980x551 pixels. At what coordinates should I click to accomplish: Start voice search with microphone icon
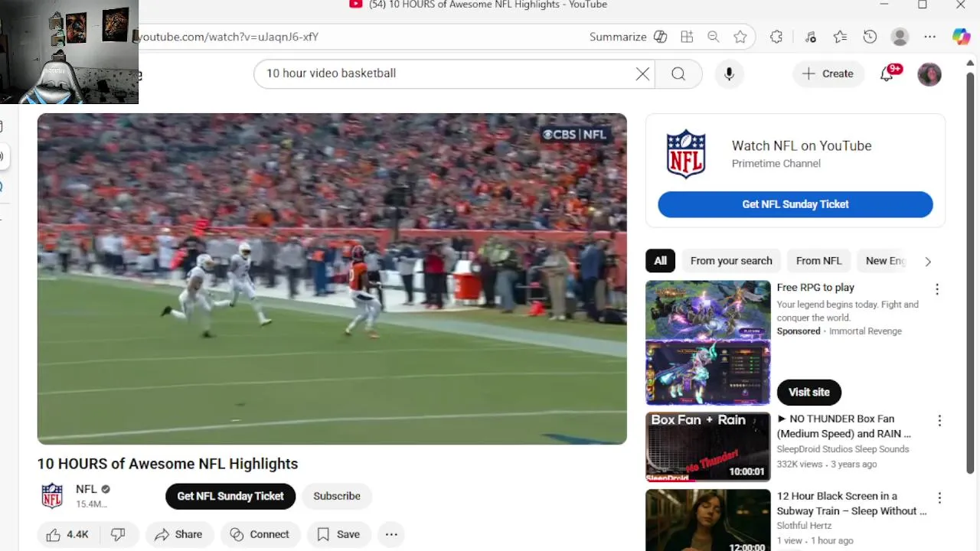click(729, 73)
